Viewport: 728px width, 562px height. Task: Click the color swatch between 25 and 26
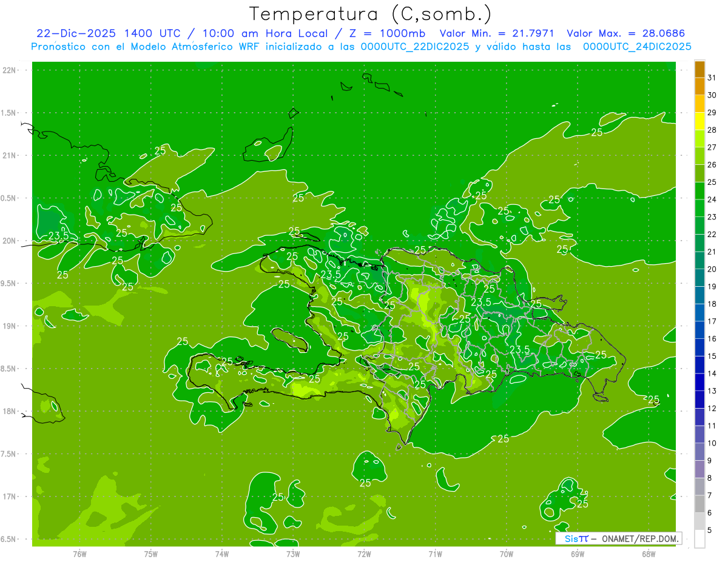[699, 173]
